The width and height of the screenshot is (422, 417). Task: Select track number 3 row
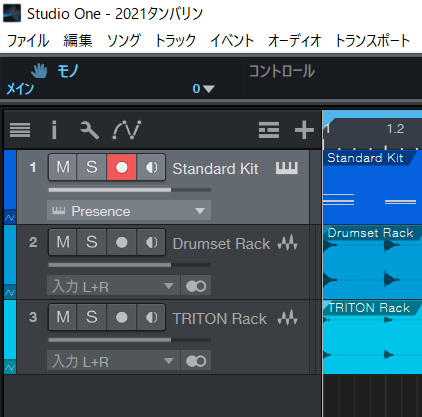pos(163,337)
